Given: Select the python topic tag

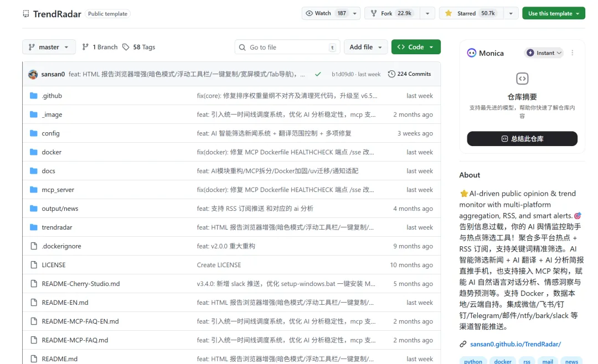Looking at the screenshot, I should pos(473,361).
